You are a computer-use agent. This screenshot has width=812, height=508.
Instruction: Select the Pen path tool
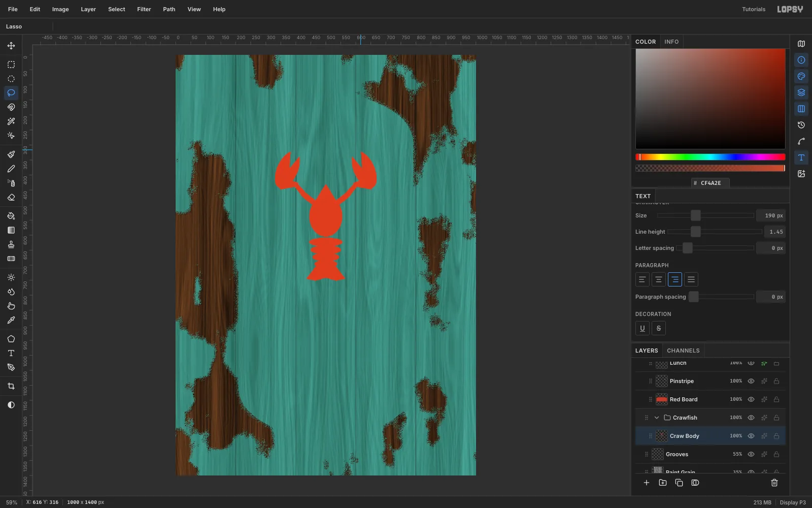click(11, 367)
